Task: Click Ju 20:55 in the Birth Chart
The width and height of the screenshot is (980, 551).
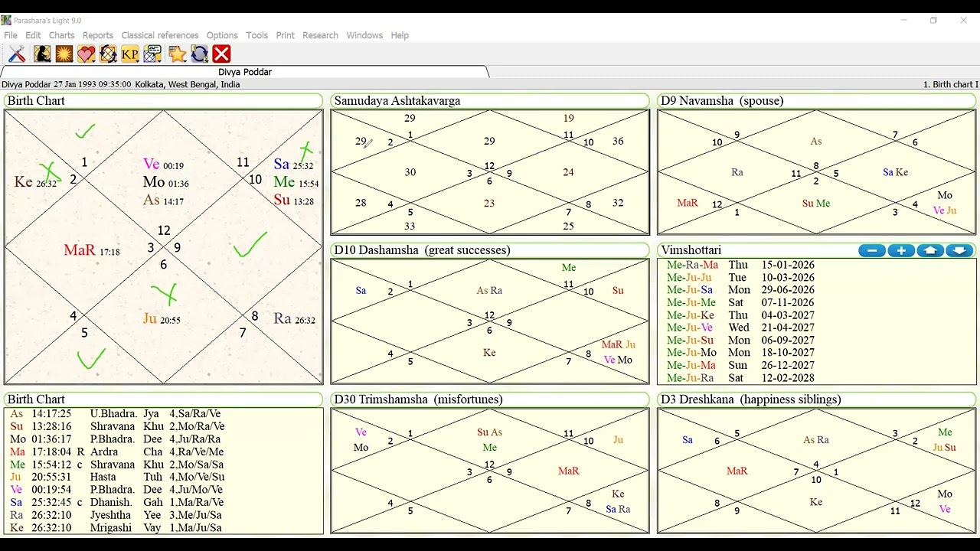Action: (162, 319)
